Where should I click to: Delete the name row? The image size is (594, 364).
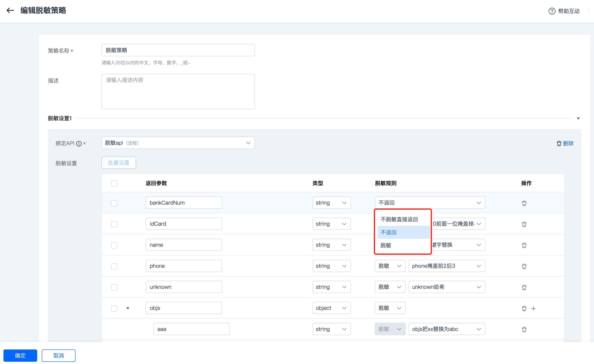pyautogui.click(x=524, y=245)
